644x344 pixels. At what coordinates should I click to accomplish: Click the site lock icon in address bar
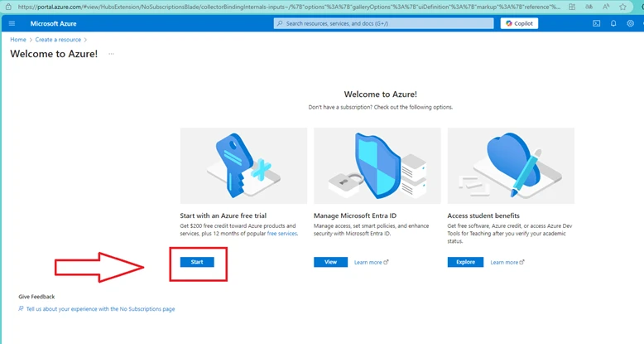pos(8,7)
